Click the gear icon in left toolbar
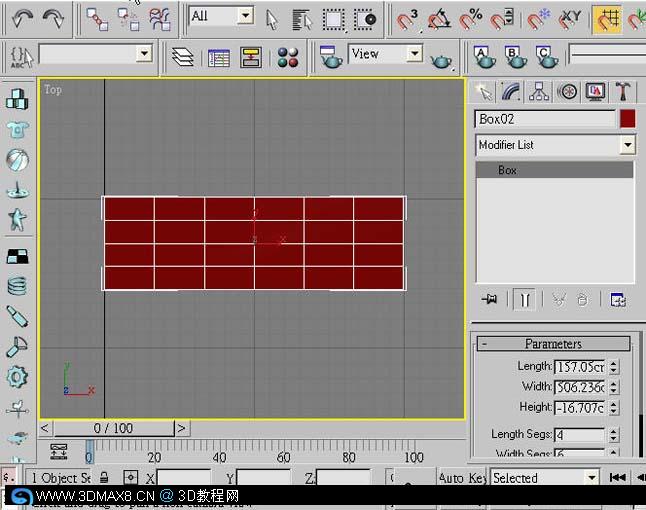This screenshot has width=646, height=510. [x=17, y=377]
